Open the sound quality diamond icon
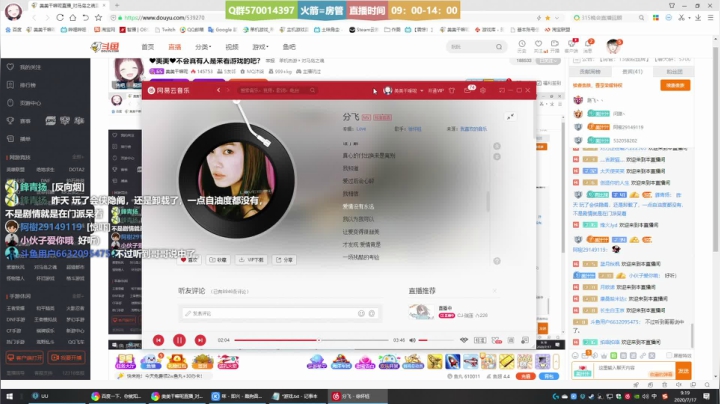This screenshot has width=720, height=404. click(x=464, y=340)
